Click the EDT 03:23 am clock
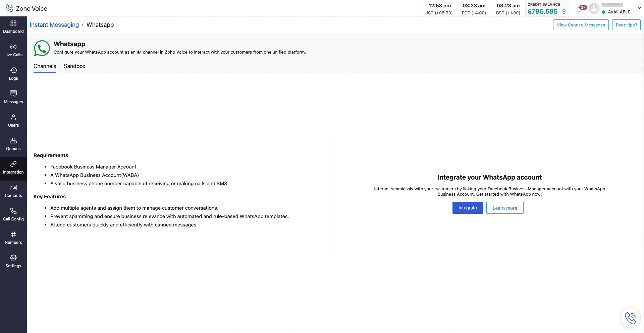The image size is (644, 333). point(474,9)
